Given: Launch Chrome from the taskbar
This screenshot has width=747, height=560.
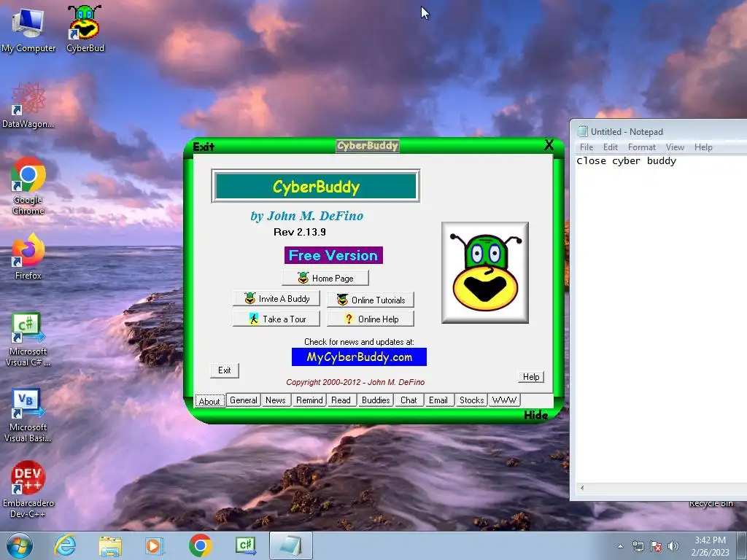Looking at the screenshot, I should pyautogui.click(x=200, y=545).
